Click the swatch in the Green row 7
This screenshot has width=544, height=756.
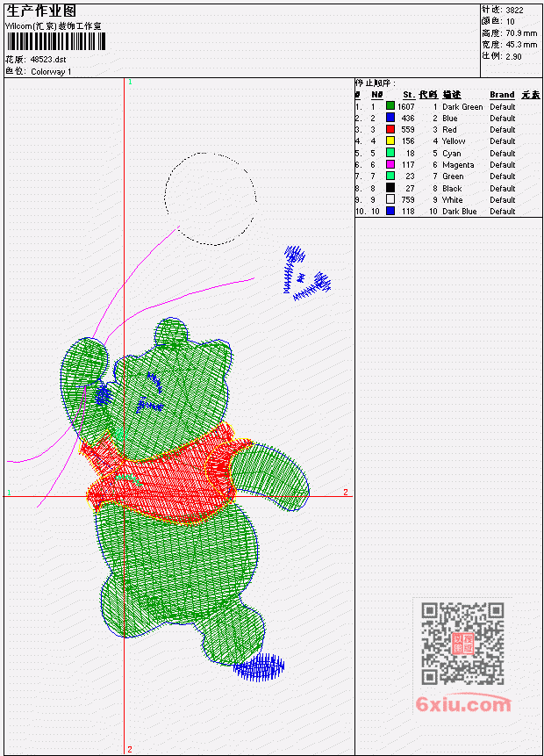click(390, 176)
